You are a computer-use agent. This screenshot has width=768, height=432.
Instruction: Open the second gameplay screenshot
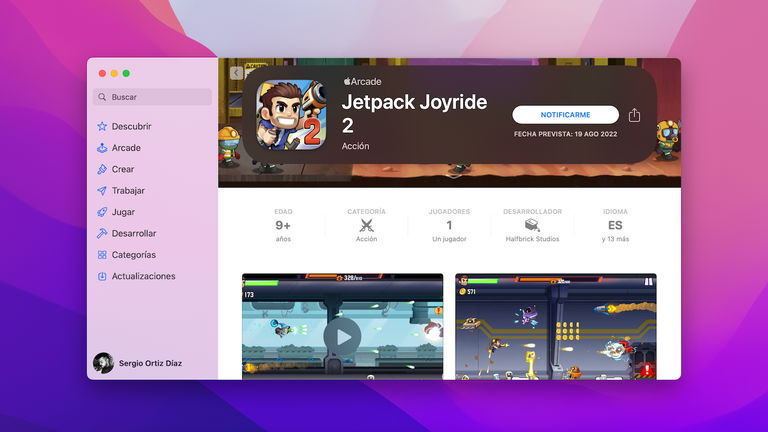pos(556,327)
